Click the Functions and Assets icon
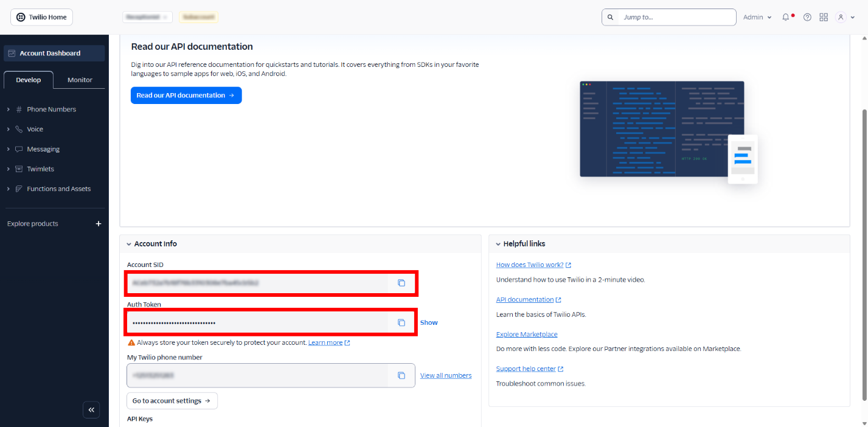The image size is (868, 427). (19, 189)
